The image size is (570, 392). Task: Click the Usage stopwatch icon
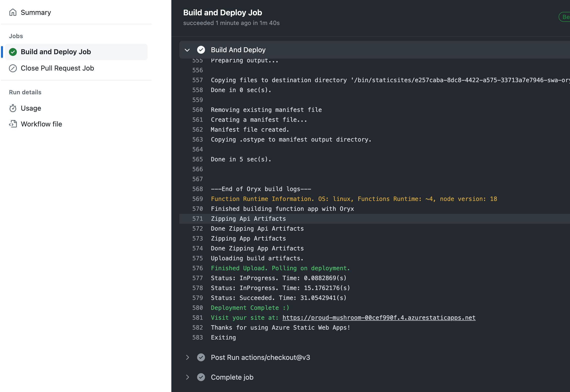tap(13, 108)
